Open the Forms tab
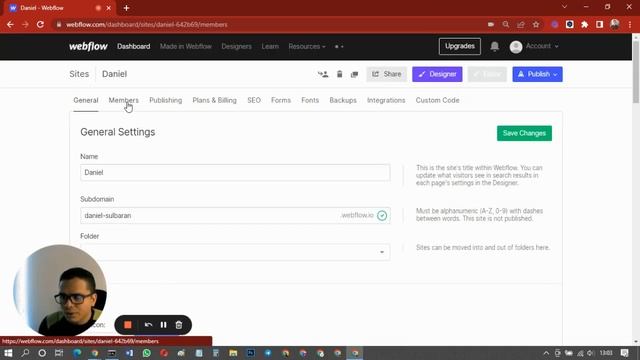This screenshot has width=640, height=360. click(x=281, y=100)
